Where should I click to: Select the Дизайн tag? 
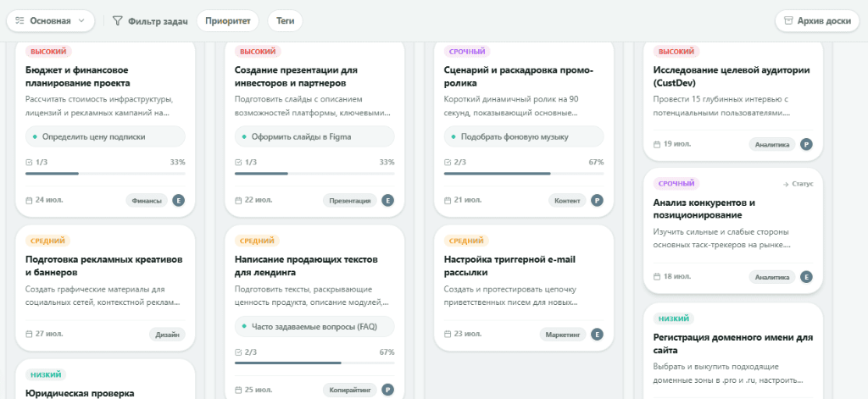pos(167,335)
